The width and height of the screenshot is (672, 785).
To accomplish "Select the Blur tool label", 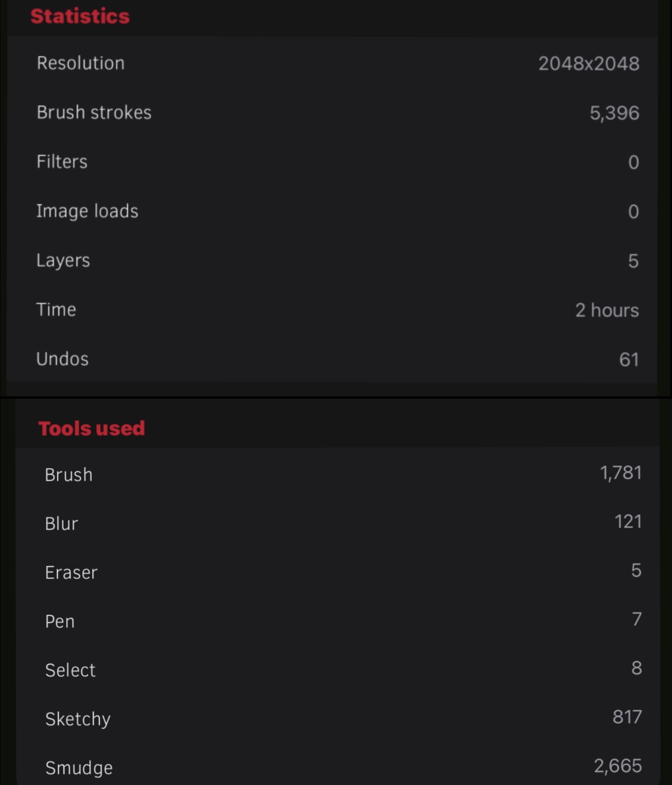I will [61, 524].
